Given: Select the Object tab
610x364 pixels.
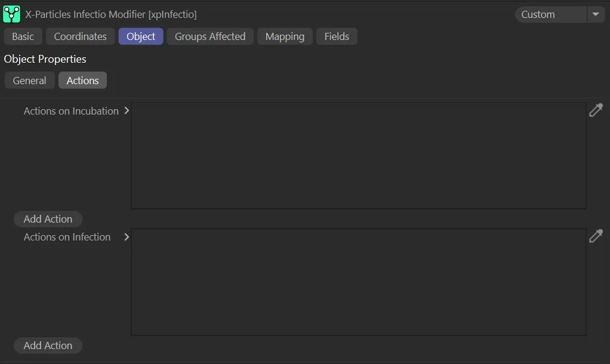Looking at the screenshot, I should [x=141, y=36].
